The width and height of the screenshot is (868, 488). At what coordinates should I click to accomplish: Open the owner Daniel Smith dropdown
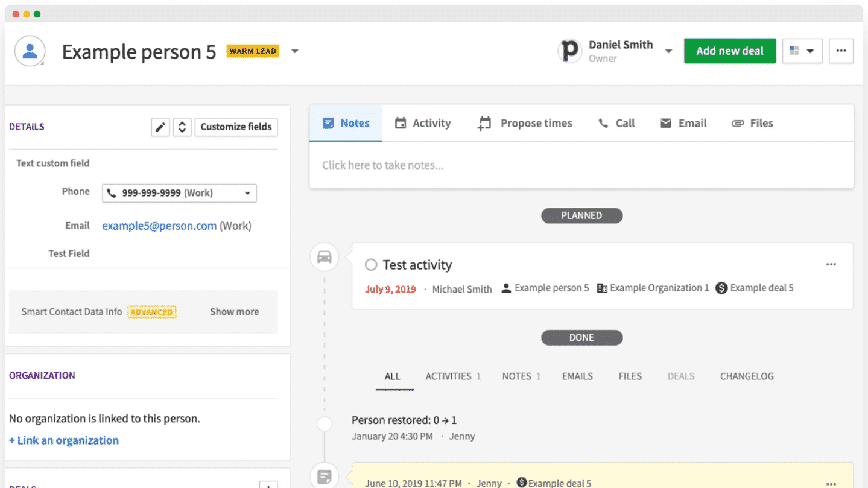668,51
